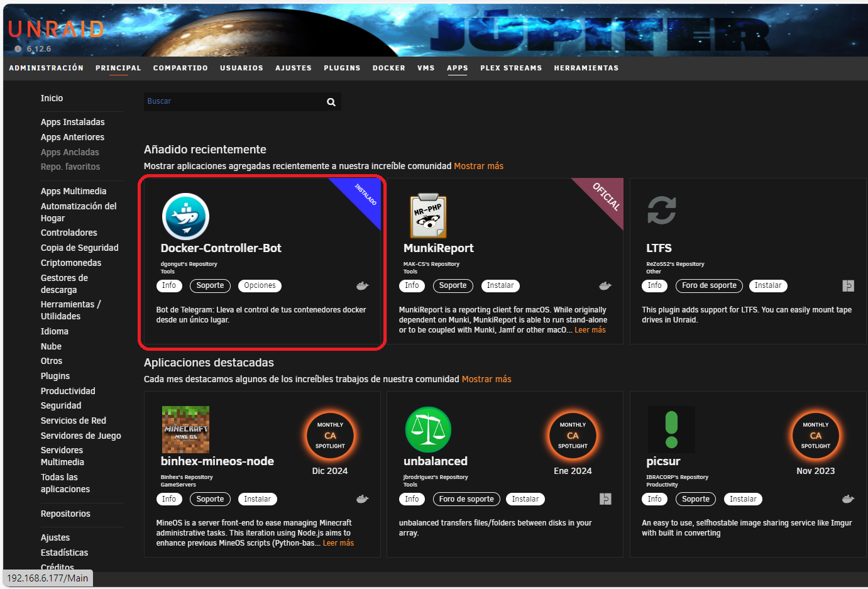Screen dimensions: 868x589
Task: Open the Plex Streams tab
Action: [511, 68]
